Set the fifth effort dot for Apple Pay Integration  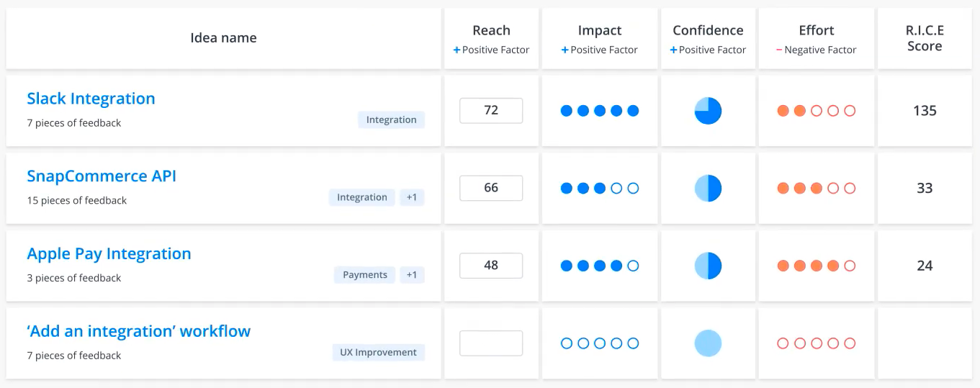850,266
